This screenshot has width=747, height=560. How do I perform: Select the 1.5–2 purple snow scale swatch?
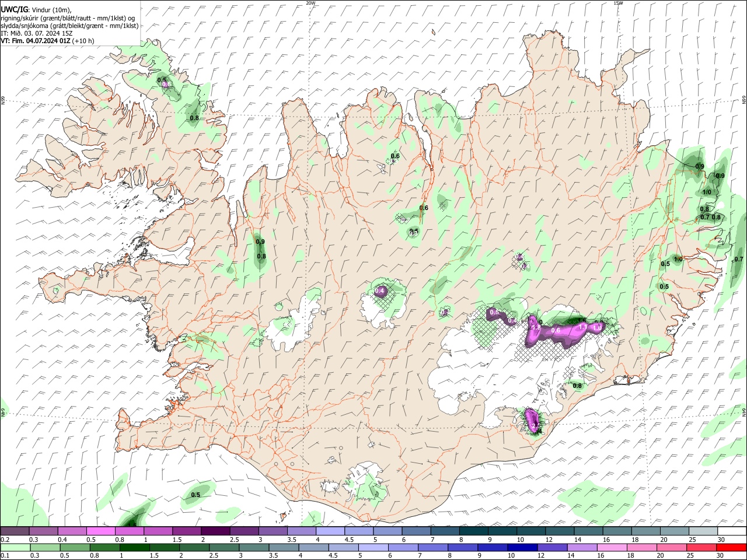[x=187, y=531]
